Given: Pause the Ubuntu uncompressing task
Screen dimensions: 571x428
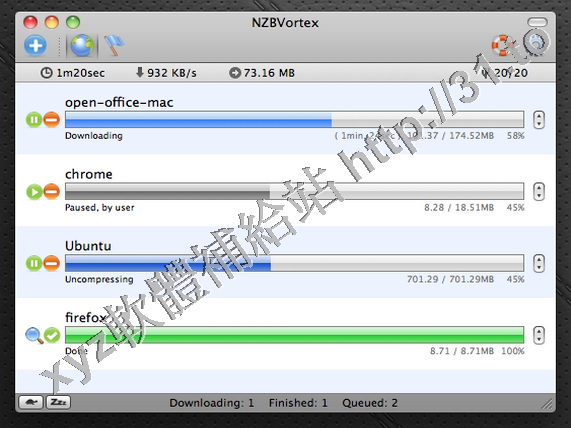Looking at the screenshot, I should point(34,263).
